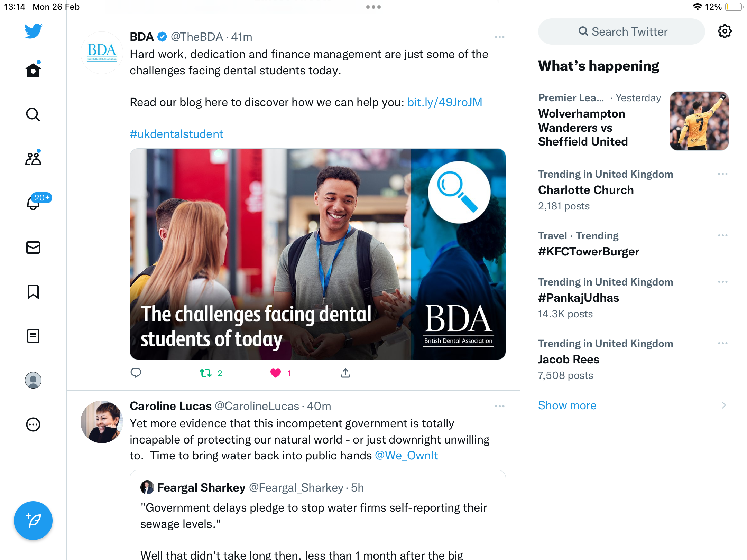Open the Charlotte Church trend
Viewport: 747px width, 560px height.
pyautogui.click(x=586, y=190)
